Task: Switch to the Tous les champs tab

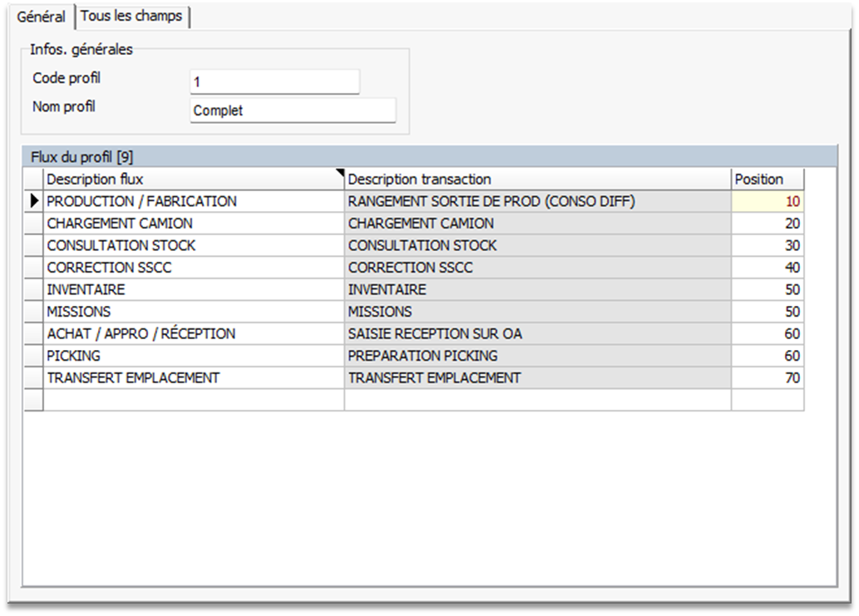Action: pos(131,16)
